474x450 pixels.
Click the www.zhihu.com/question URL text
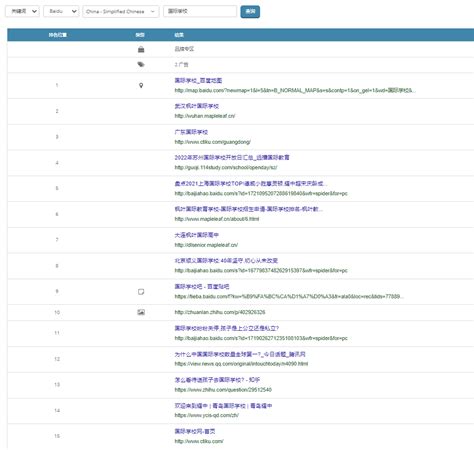223,390
